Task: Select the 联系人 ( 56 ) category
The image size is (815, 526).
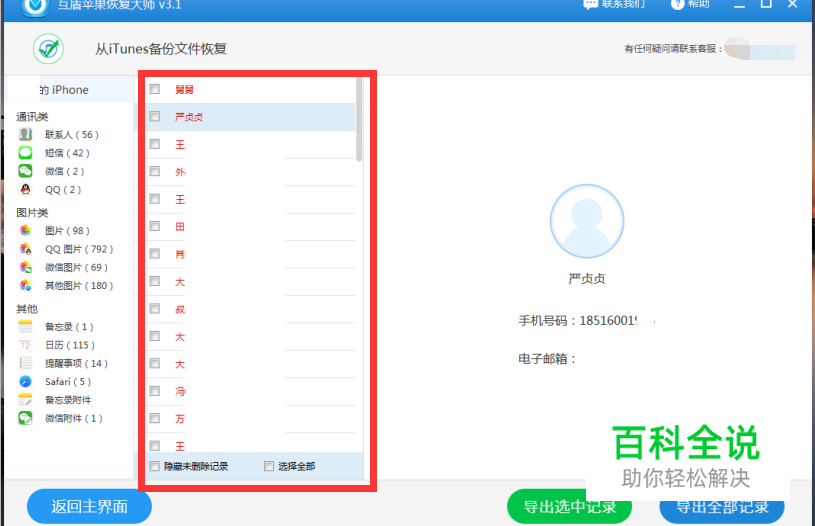Action: [x=72, y=135]
